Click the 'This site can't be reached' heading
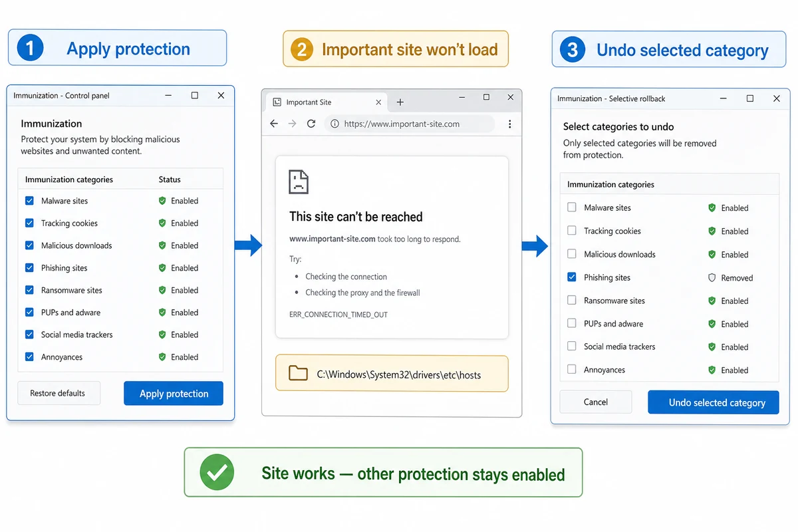Image resolution: width=798 pixels, height=532 pixels. pos(356,217)
